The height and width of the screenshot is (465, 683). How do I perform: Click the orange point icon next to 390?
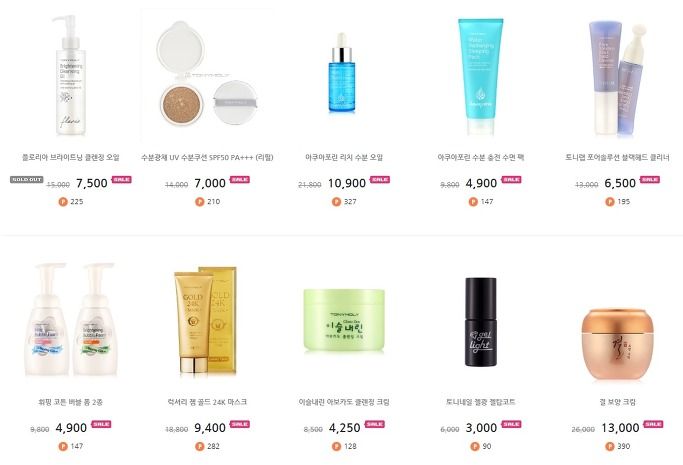610,446
